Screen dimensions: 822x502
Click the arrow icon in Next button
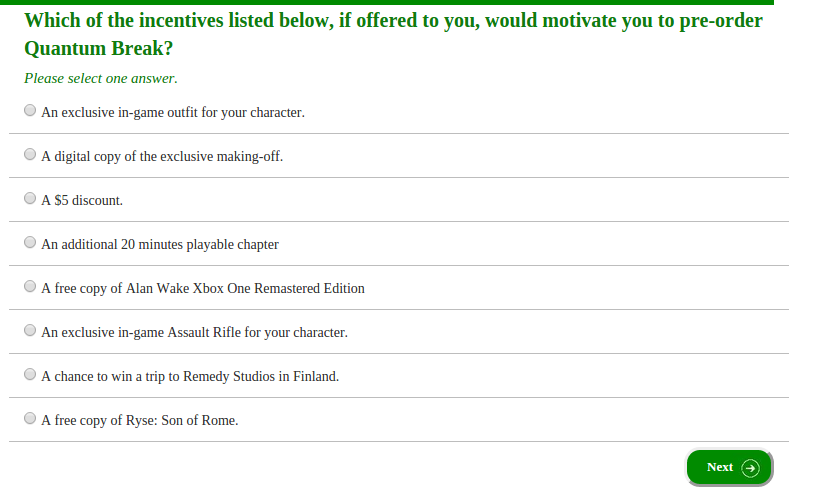(x=750, y=468)
